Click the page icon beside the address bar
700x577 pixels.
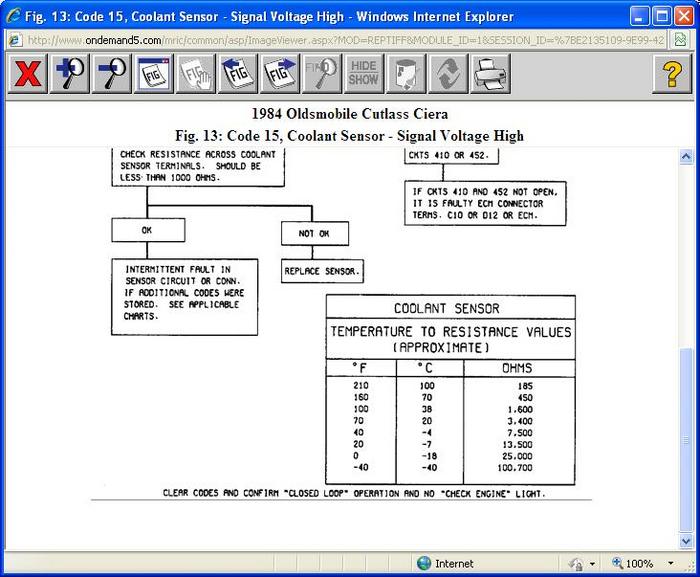coord(680,40)
